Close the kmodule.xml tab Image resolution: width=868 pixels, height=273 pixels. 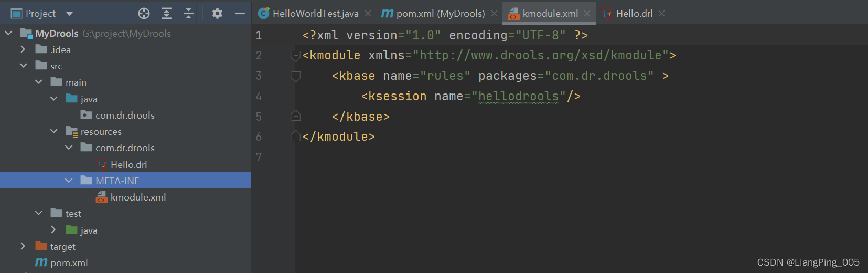pyautogui.click(x=587, y=14)
